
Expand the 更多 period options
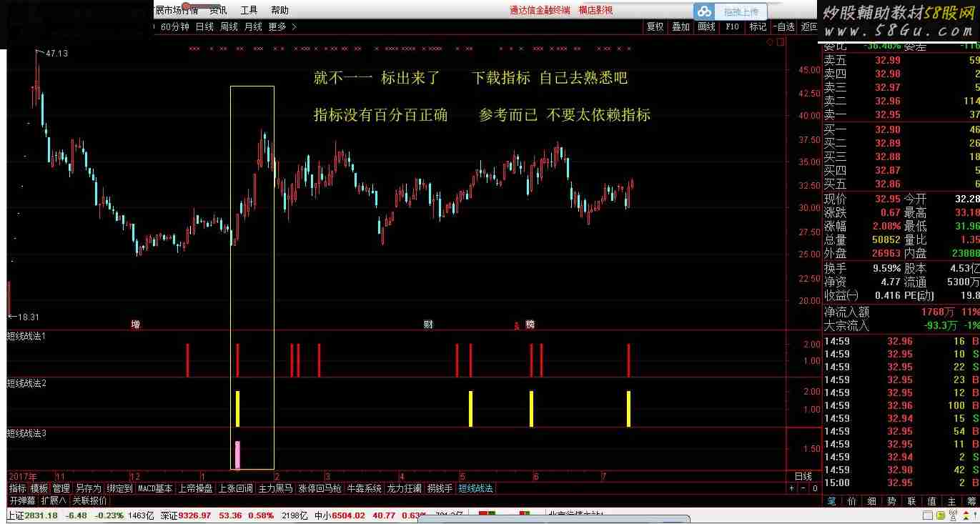(282, 26)
